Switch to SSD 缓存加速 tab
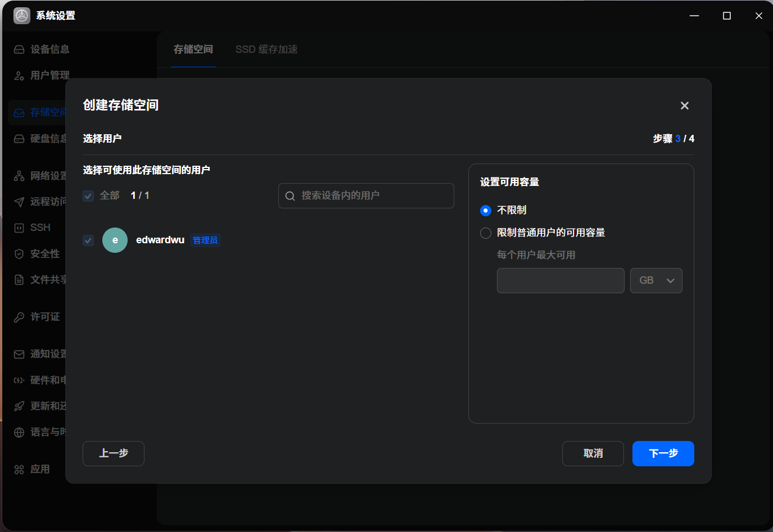This screenshot has width=773, height=532. pyautogui.click(x=266, y=49)
